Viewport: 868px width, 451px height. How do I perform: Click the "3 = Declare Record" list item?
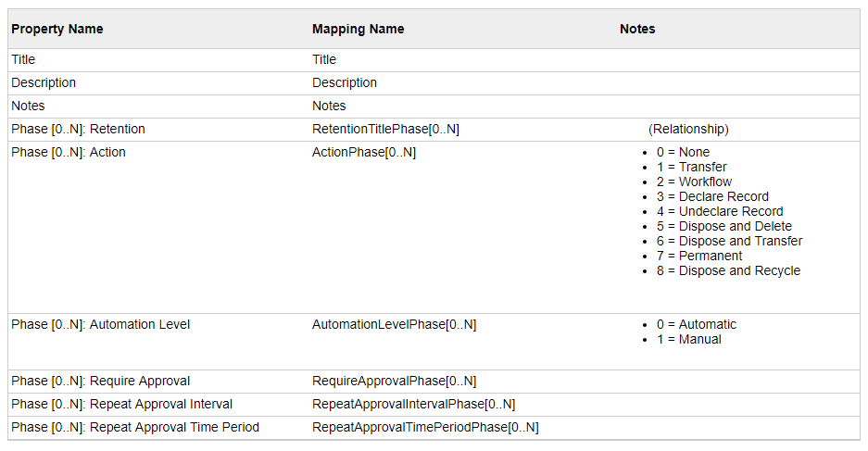tap(712, 196)
